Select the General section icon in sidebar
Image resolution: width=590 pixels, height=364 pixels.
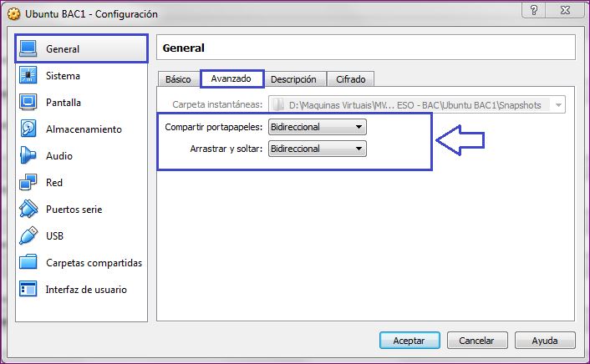click(x=29, y=49)
